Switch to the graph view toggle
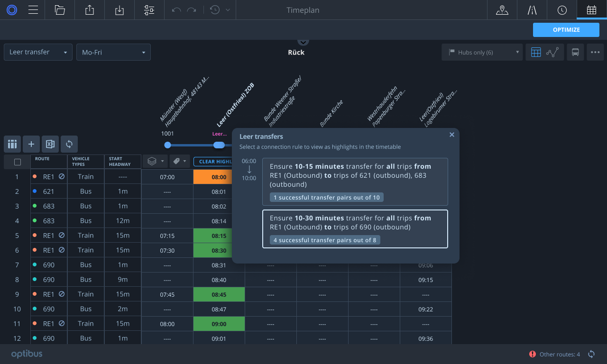This screenshot has height=364, width=607. pyautogui.click(x=552, y=52)
